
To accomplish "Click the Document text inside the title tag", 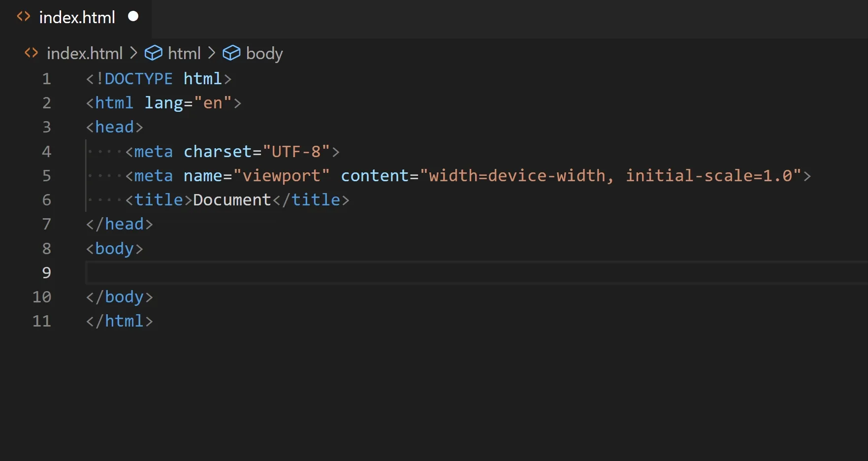I will click(x=232, y=200).
